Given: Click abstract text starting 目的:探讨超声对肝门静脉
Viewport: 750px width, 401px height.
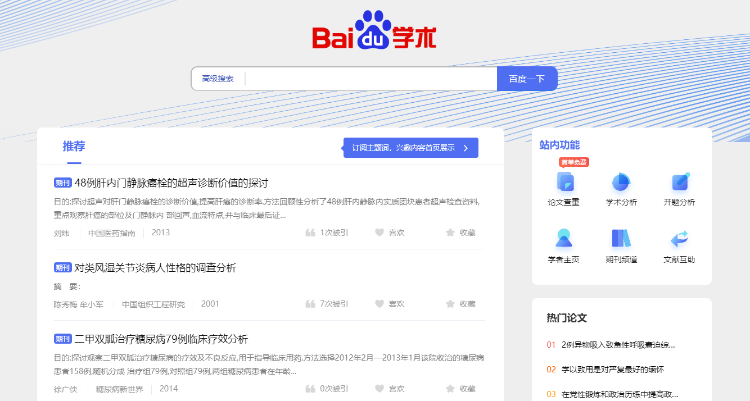Looking at the screenshot, I should pyautogui.click(x=266, y=208).
